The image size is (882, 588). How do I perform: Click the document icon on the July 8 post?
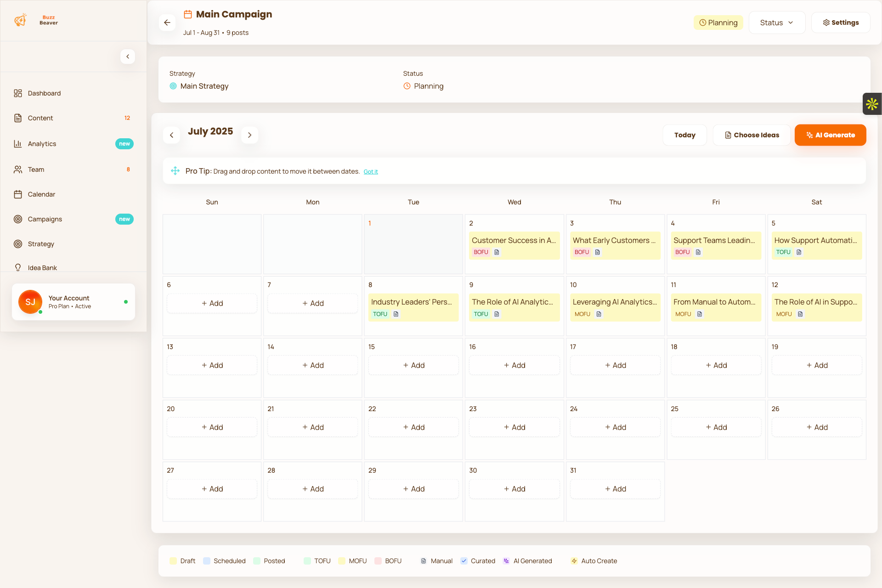(396, 314)
